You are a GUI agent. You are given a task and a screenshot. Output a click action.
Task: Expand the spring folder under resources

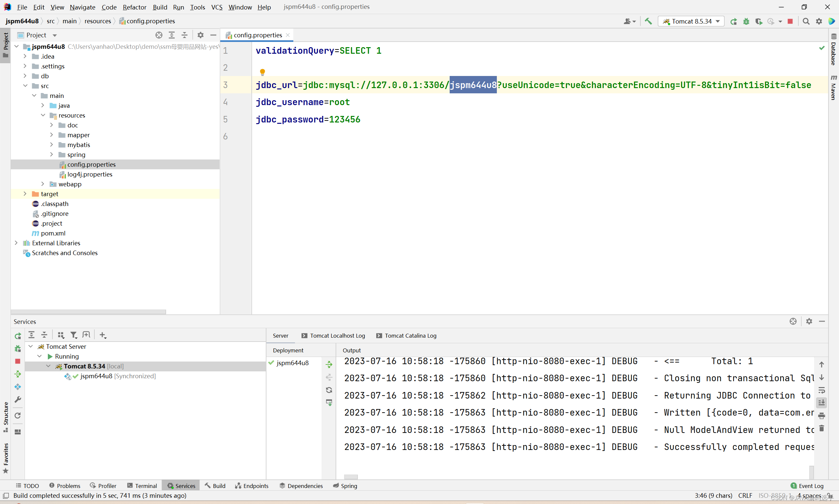click(50, 155)
